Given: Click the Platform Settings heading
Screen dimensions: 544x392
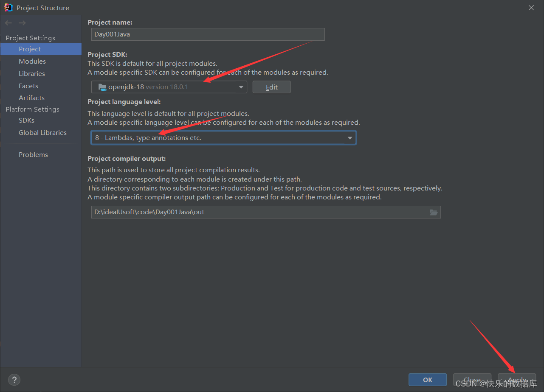Looking at the screenshot, I should pos(33,109).
